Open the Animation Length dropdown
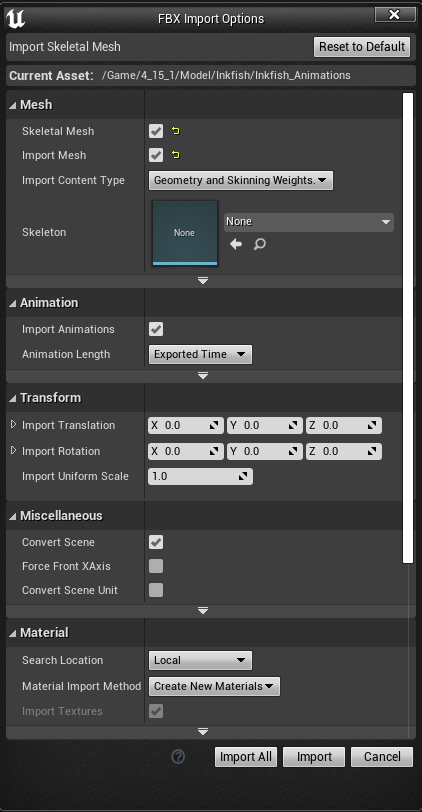 (x=200, y=354)
